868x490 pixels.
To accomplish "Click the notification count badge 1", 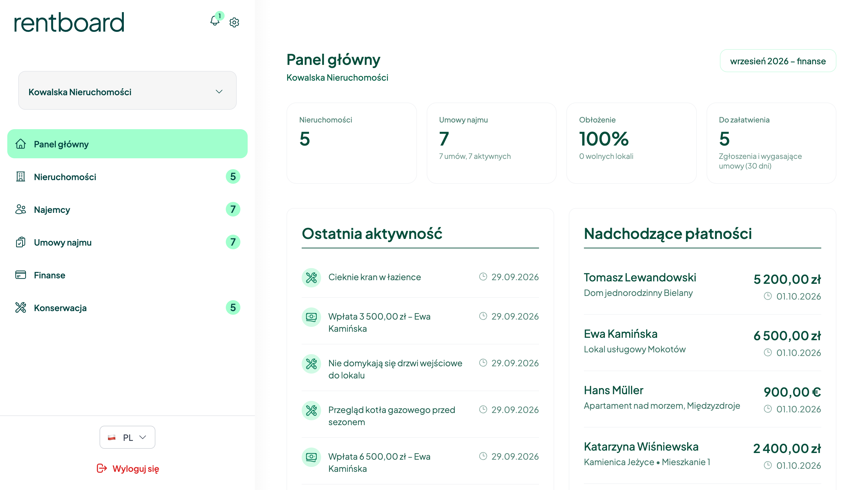I will click(220, 16).
